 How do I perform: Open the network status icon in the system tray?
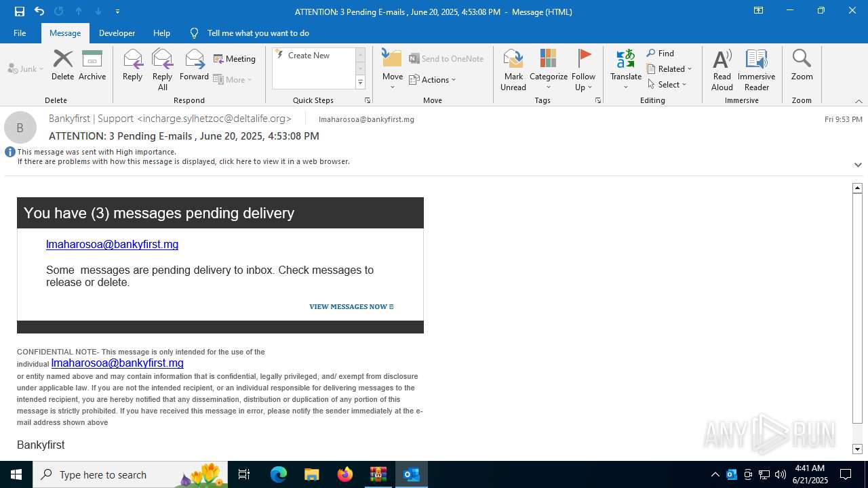pyautogui.click(x=764, y=474)
